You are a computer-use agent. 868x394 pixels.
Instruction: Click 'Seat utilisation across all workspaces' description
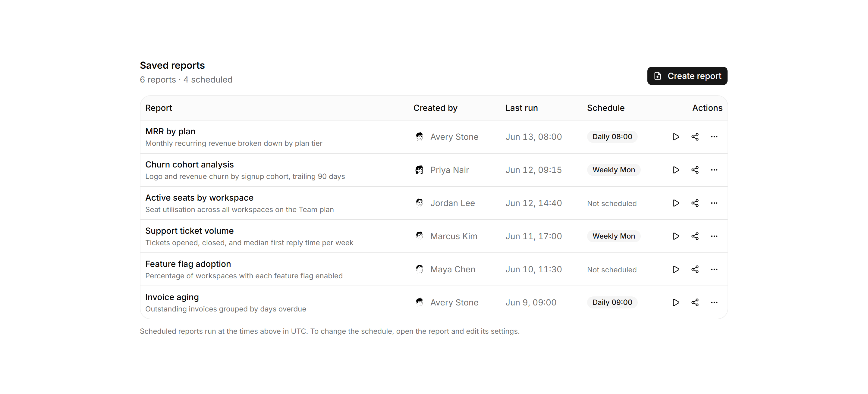click(x=239, y=210)
